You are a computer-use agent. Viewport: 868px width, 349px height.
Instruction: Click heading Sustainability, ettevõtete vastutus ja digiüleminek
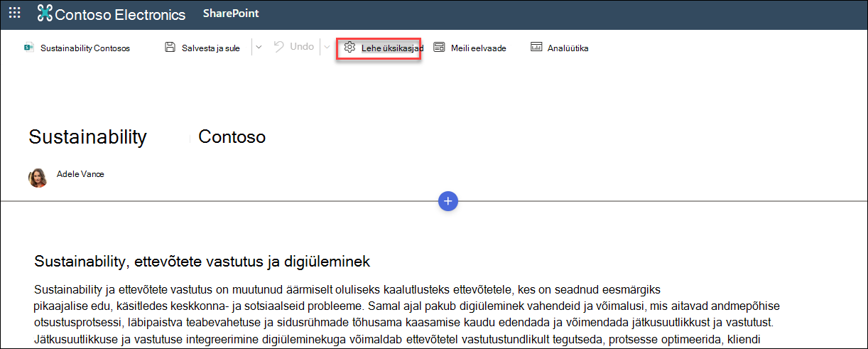202,262
